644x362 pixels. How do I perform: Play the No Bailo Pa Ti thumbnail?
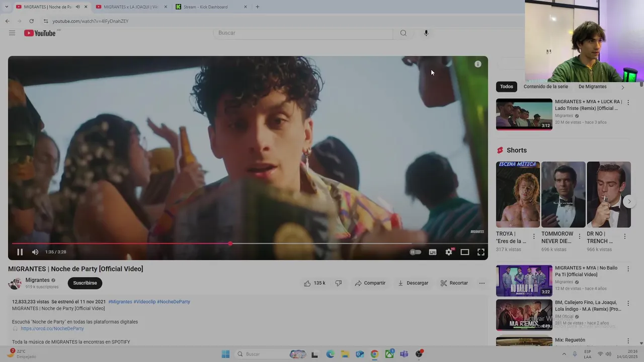(x=524, y=281)
